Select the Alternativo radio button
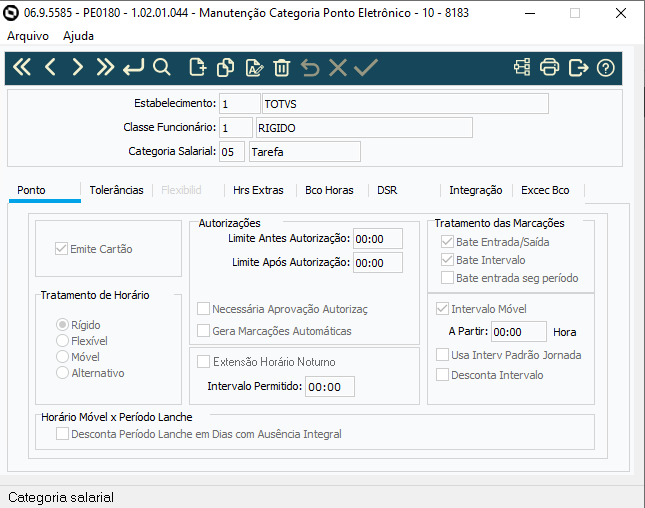Image resolution: width=645 pixels, height=508 pixels. pyautogui.click(x=62, y=373)
